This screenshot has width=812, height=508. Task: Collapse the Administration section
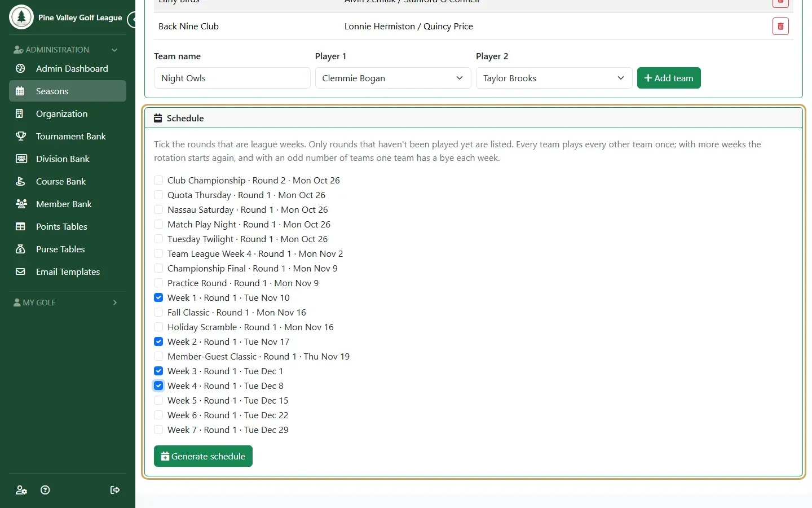[x=68, y=50]
